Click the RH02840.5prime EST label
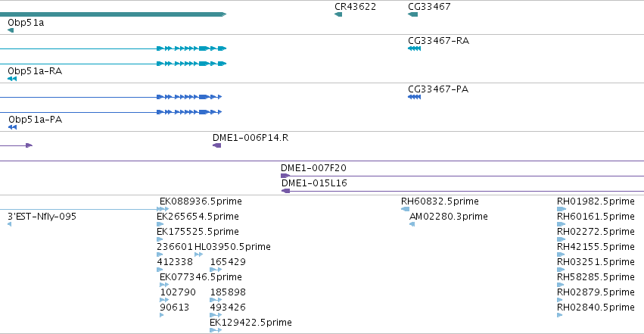644x334 pixels. (596, 307)
